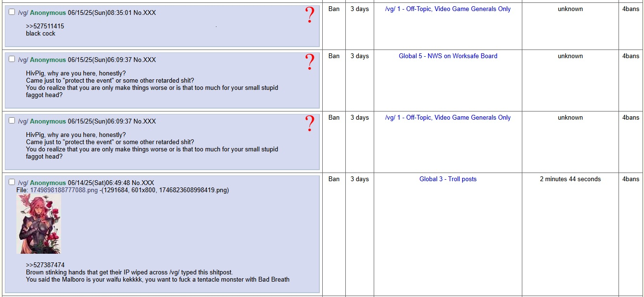Viewport: 644px width, 297px height.
Task: Open the Global 5 - NWS on Worksafe Board link
Action: tap(448, 56)
